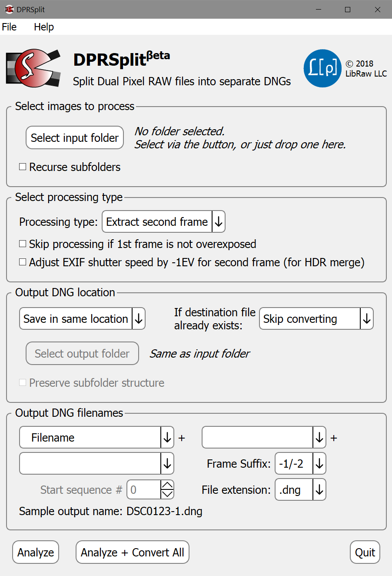The width and height of the screenshot is (392, 576).
Task: Click the Quit button
Action: click(x=365, y=553)
